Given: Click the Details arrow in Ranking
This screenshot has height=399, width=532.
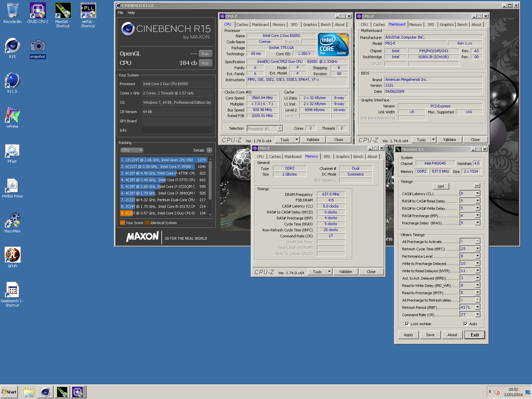Looking at the screenshot, I should click(209, 150).
